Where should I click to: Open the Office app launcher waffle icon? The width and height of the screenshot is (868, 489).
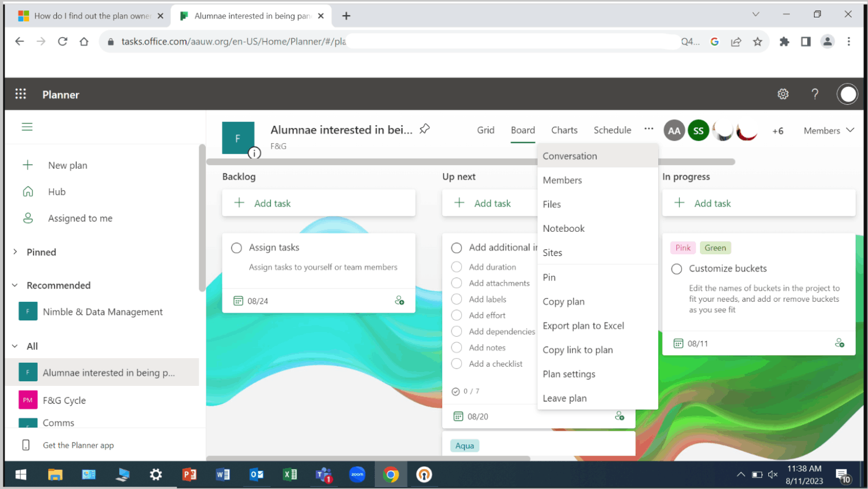[21, 94]
